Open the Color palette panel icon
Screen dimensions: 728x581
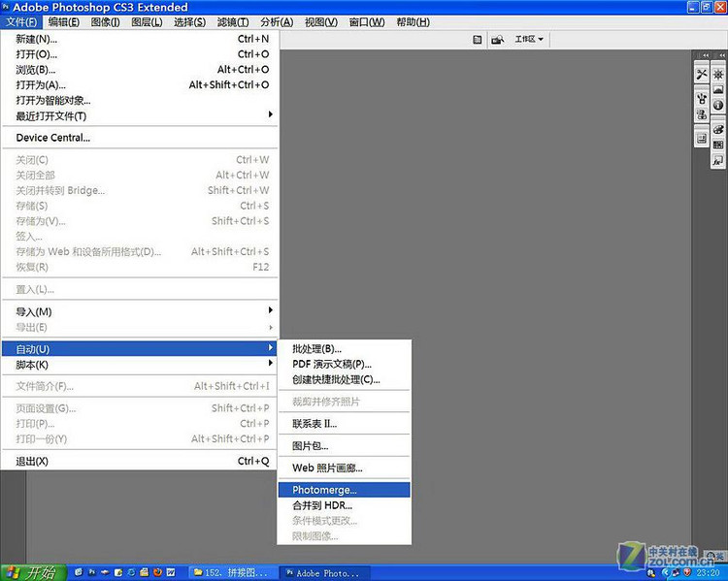[x=717, y=129]
